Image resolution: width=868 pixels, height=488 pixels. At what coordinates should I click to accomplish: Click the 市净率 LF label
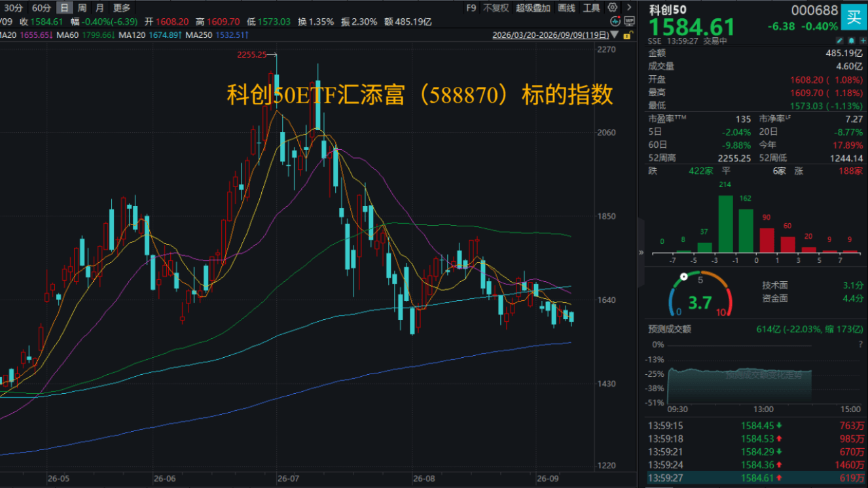[x=776, y=119]
